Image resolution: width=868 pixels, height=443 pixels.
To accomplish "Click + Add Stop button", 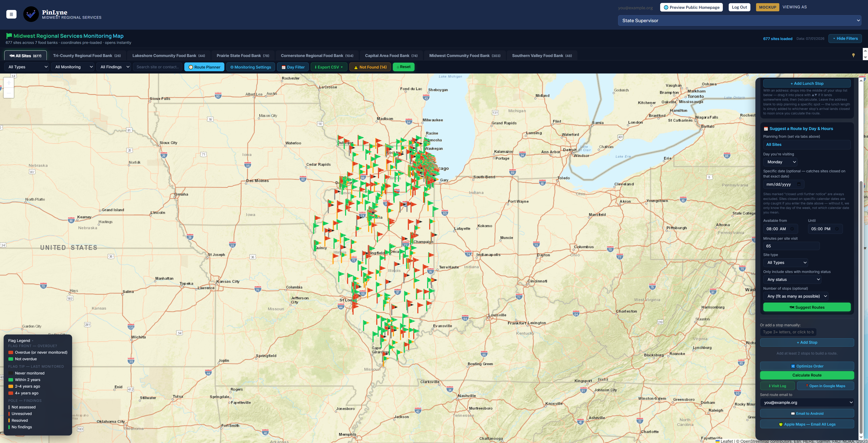I will (x=807, y=342).
